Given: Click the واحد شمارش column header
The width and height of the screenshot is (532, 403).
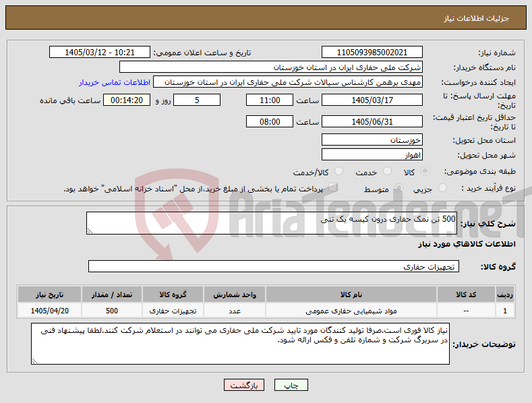Looking at the screenshot, I should pyautogui.click(x=235, y=294).
